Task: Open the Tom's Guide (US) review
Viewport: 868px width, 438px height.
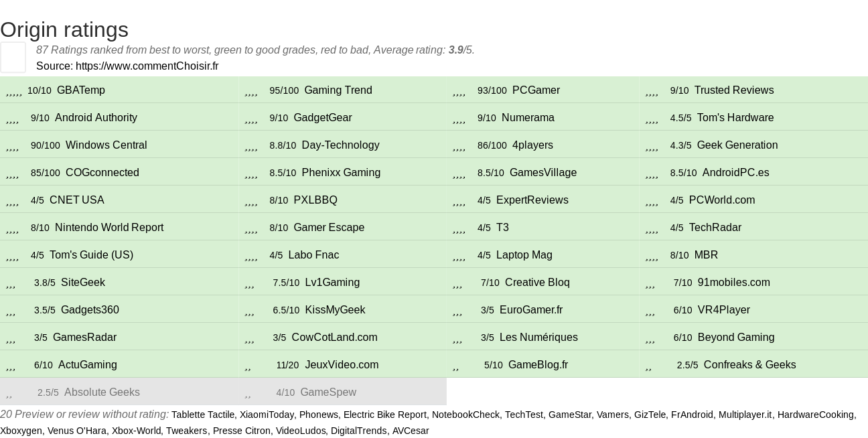Action: 91,255
